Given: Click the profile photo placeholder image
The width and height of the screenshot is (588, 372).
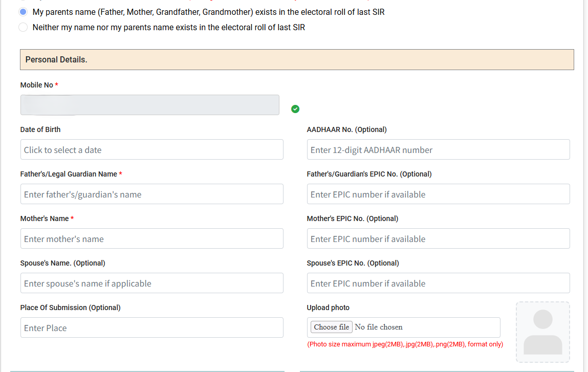Looking at the screenshot, I should click(542, 332).
